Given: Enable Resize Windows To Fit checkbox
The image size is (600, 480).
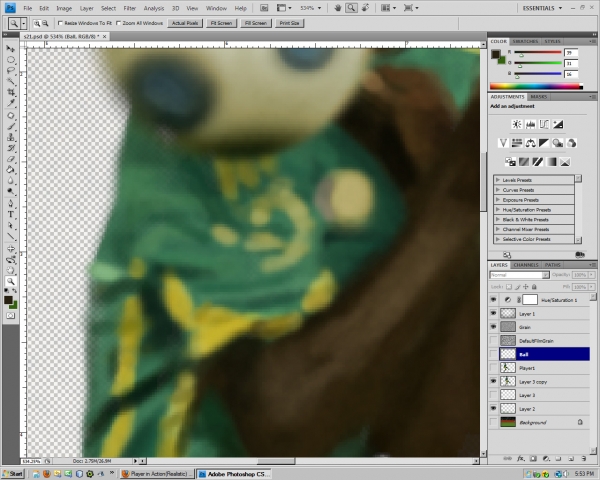Looking at the screenshot, I should point(60,23).
